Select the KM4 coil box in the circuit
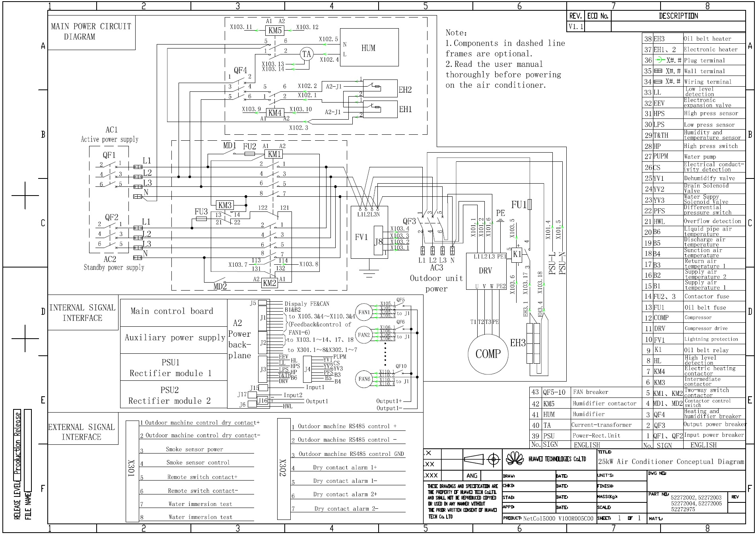The width and height of the screenshot is (756, 535). point(275,113)
